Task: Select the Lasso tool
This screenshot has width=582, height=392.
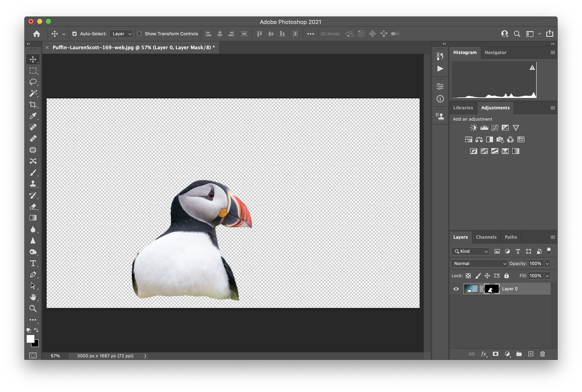Action: [33, 82]
